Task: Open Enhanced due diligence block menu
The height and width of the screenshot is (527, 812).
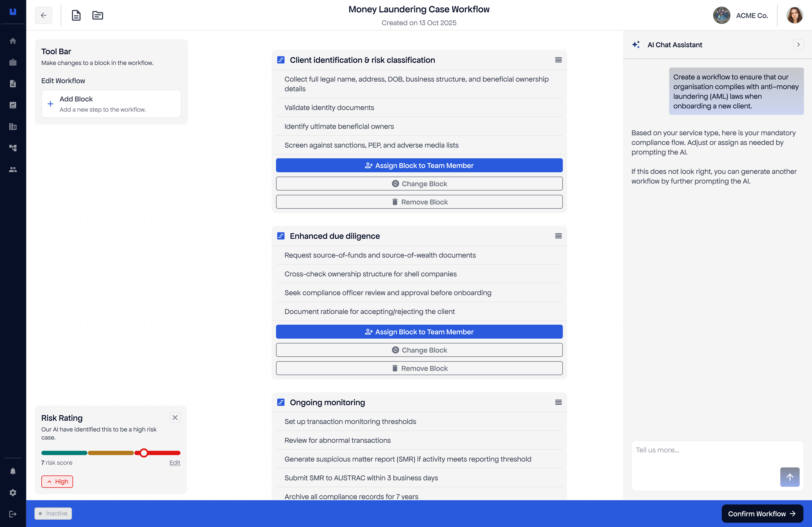Action: point(558,236)
